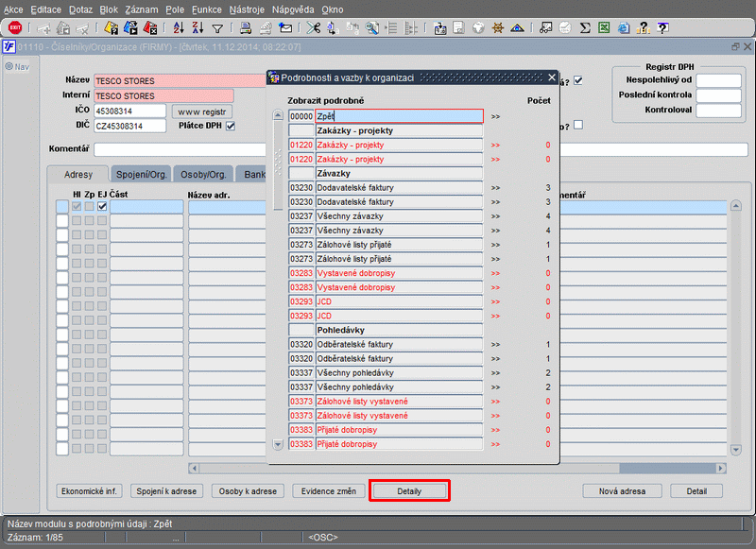This screenshot has width=756, height=549.
Task: Toggle the Zp checkbox in first address row
Action: (x=89, y=206)
